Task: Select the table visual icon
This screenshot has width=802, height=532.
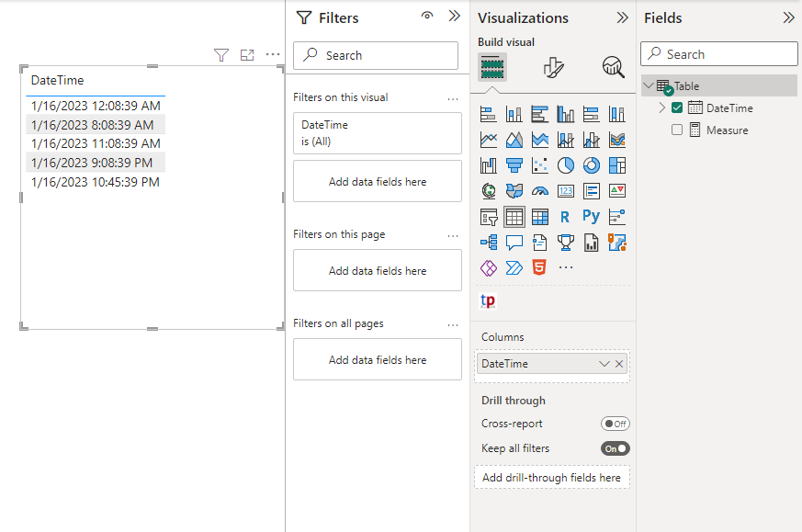Action: coord(514,217)
